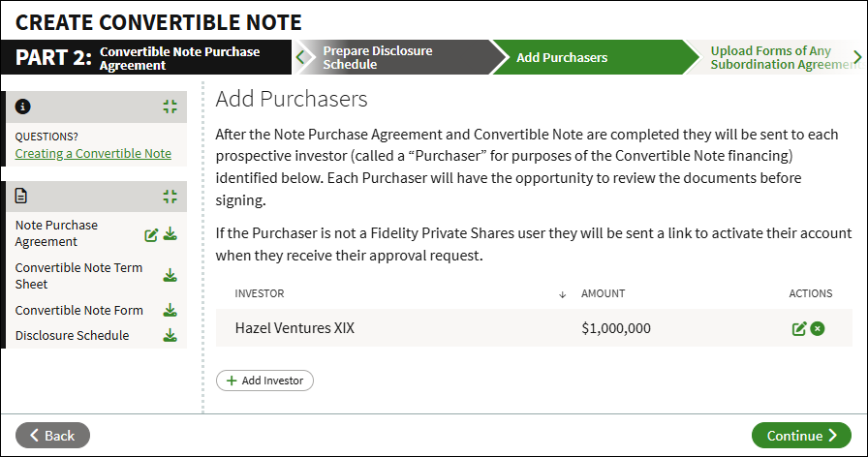
Task: Remove the Hazel Ventures XIX investor
Action: 818,328
